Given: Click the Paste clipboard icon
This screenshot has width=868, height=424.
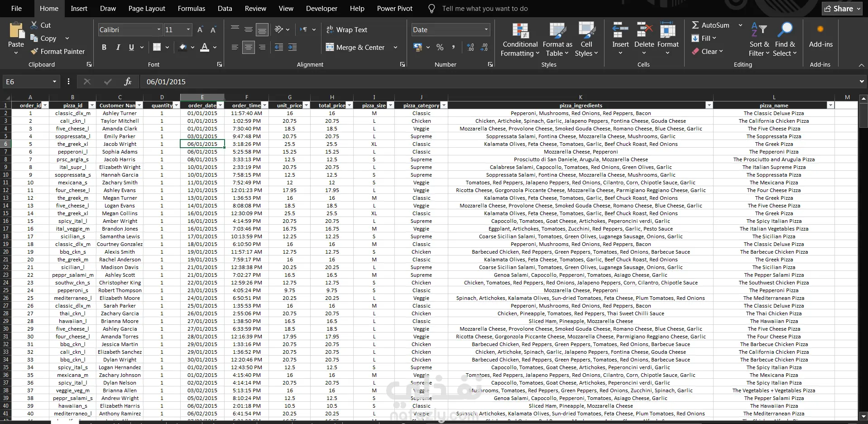Looking at the screenshot, I should click(16, 30).
